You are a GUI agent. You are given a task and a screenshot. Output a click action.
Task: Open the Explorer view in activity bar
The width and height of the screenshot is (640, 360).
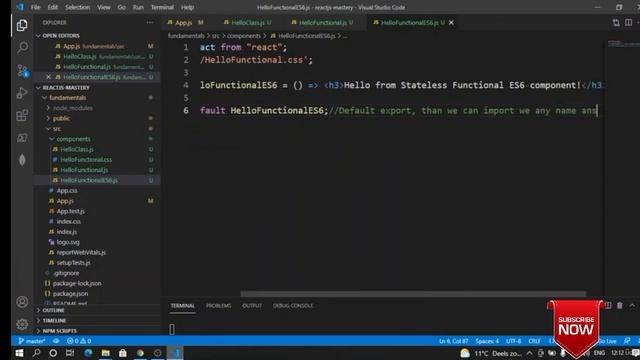click(22, 25)
